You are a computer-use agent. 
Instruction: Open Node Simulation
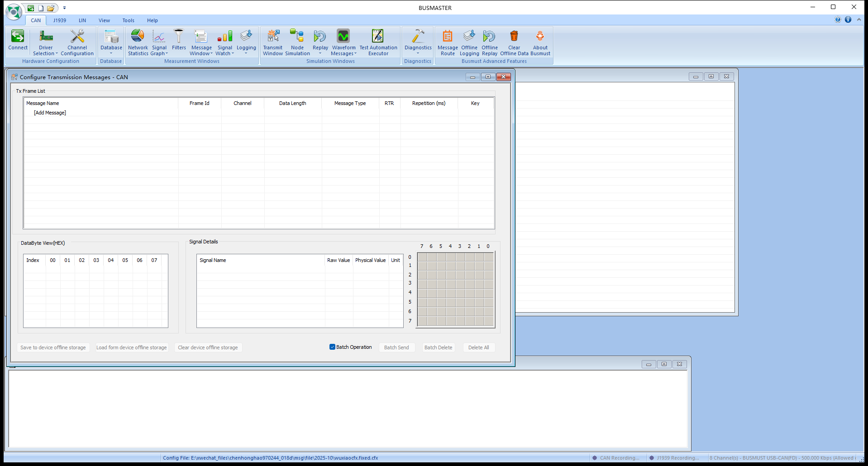click(297, 42)
